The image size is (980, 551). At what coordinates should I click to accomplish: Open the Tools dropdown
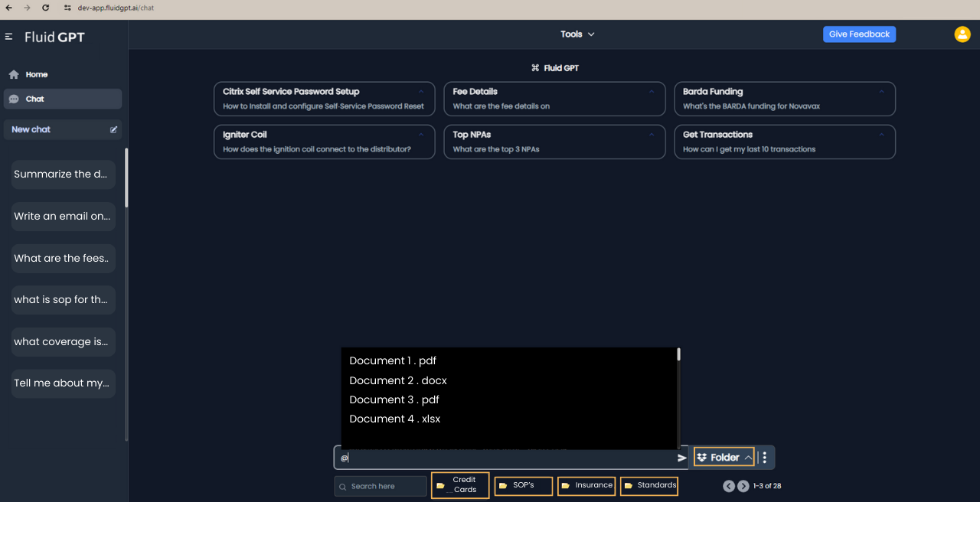pyautogui.click(x=577, y=34)
